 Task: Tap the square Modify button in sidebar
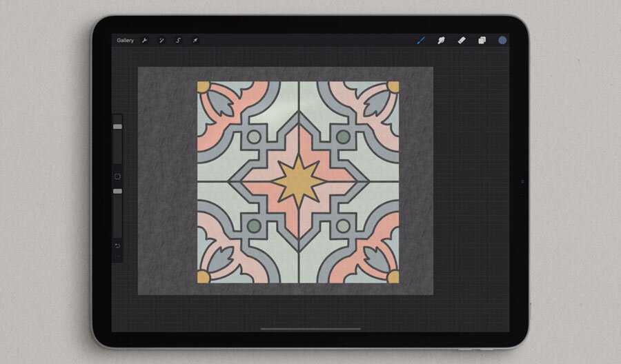coord(117,176)
